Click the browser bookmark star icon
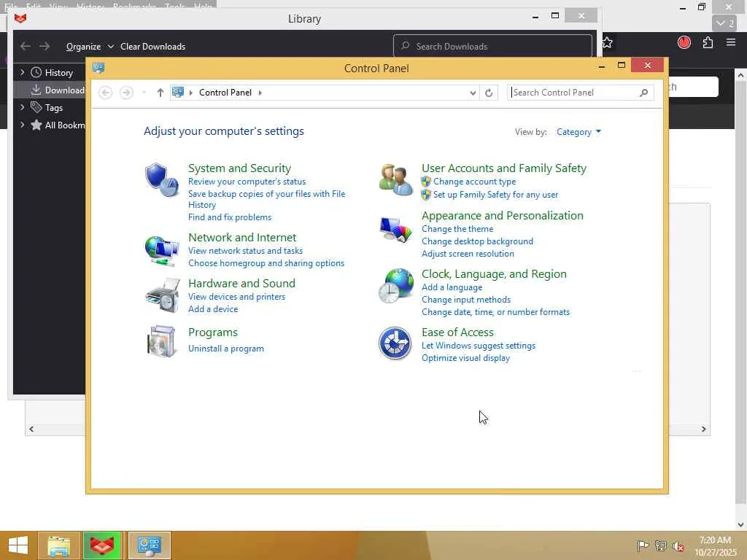This screenshot has height=560, width=747. click(608, 42)
